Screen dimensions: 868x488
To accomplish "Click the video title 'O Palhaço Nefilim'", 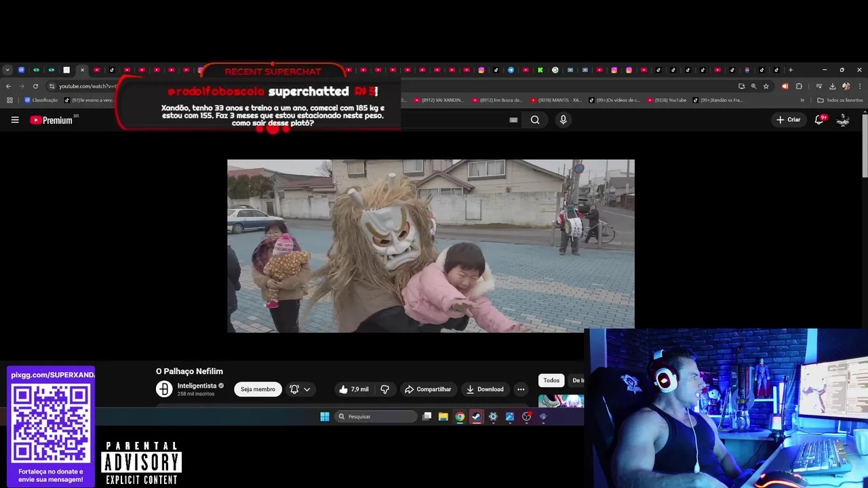I will (189, 371).
